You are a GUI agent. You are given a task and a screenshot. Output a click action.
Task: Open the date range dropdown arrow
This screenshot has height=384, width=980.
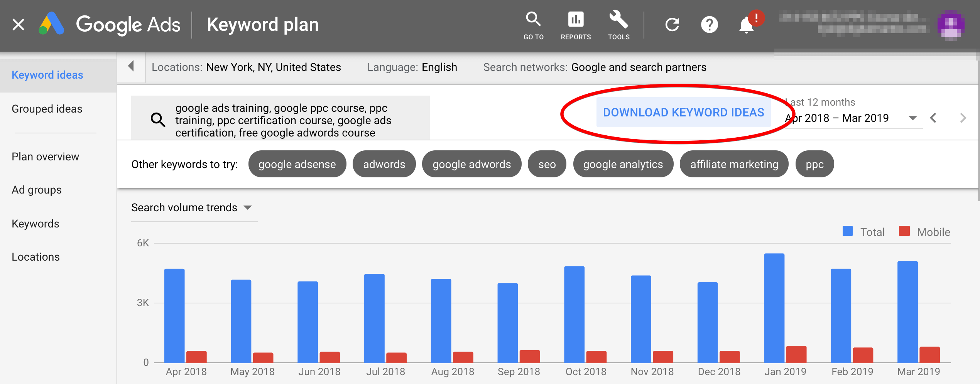(x=912, y=118)
